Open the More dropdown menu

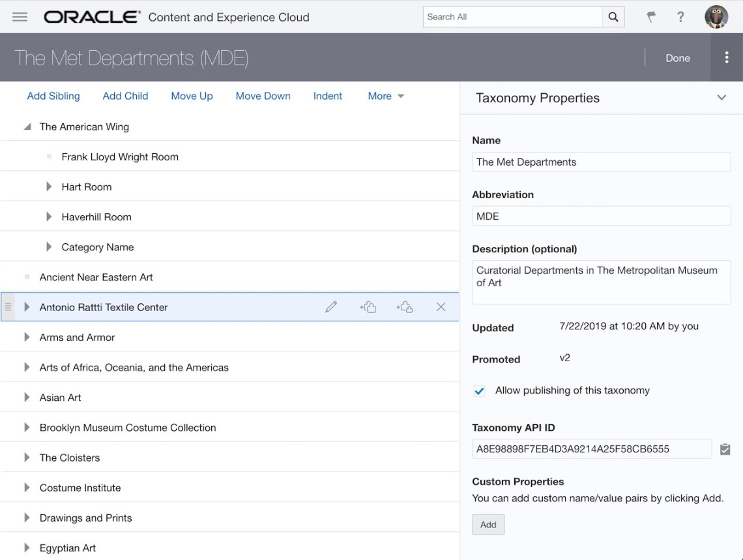click(386, 96)
